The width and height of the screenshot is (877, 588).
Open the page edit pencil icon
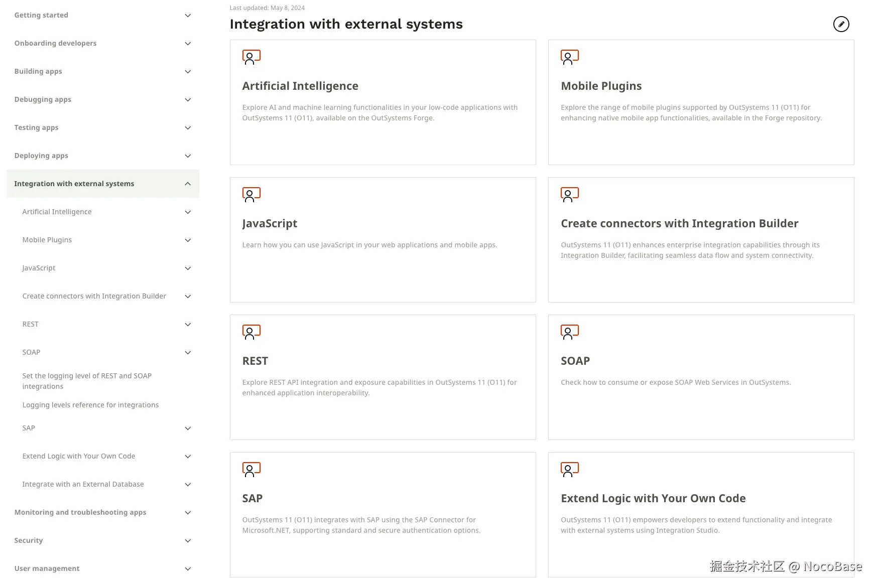tap(841, 24)
